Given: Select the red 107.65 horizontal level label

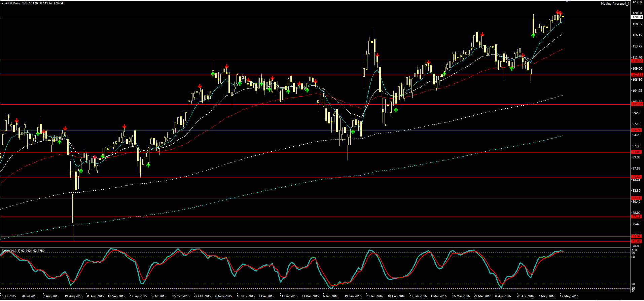Looking at the screenshot, I should click(637, 75).
